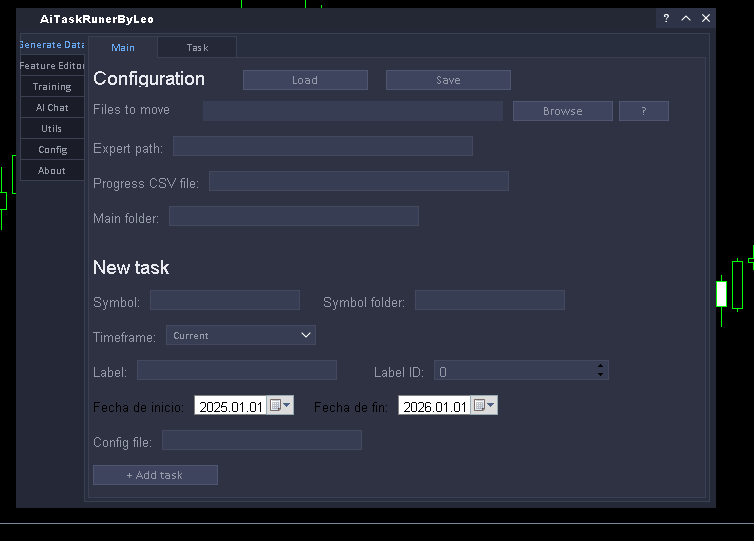Click the help question mark in title bar
754x541 pixels.
pos(666,18)
